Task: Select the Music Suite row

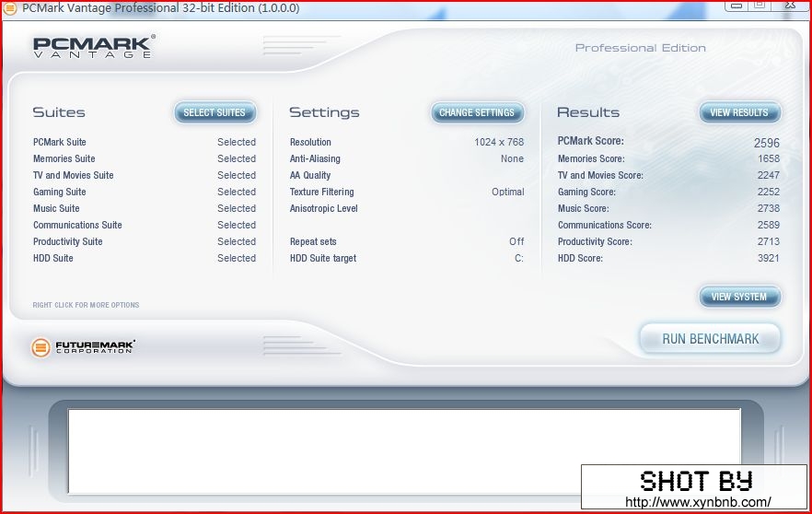Action: tap(145, 208)
